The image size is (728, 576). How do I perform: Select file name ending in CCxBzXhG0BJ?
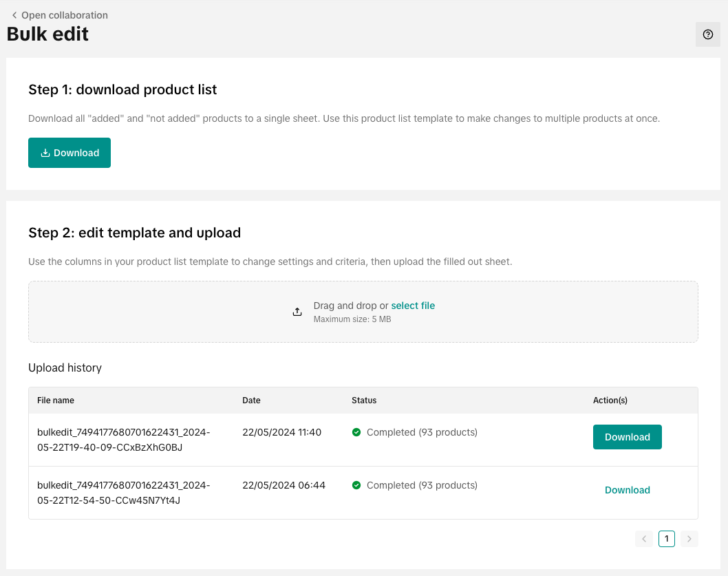[x=124, y=440]
